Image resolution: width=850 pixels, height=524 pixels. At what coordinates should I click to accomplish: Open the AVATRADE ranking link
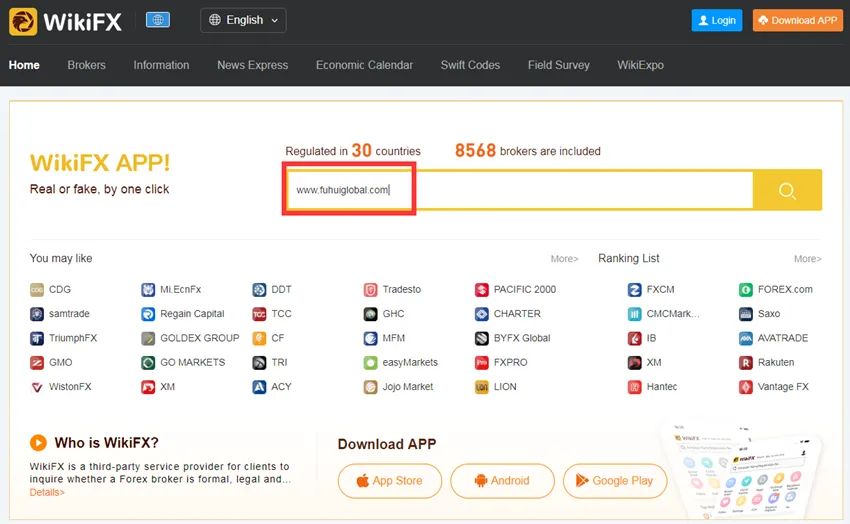[x=782, y=338]
